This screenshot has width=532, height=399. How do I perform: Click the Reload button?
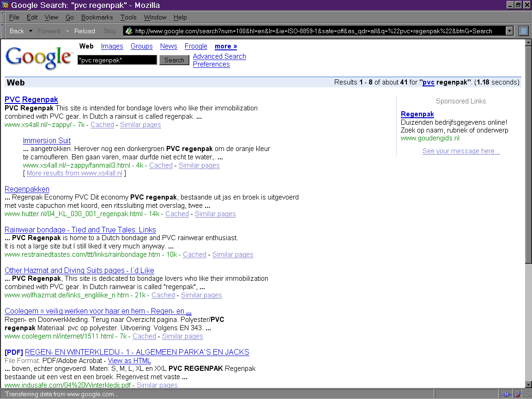(x=85, y=31)
